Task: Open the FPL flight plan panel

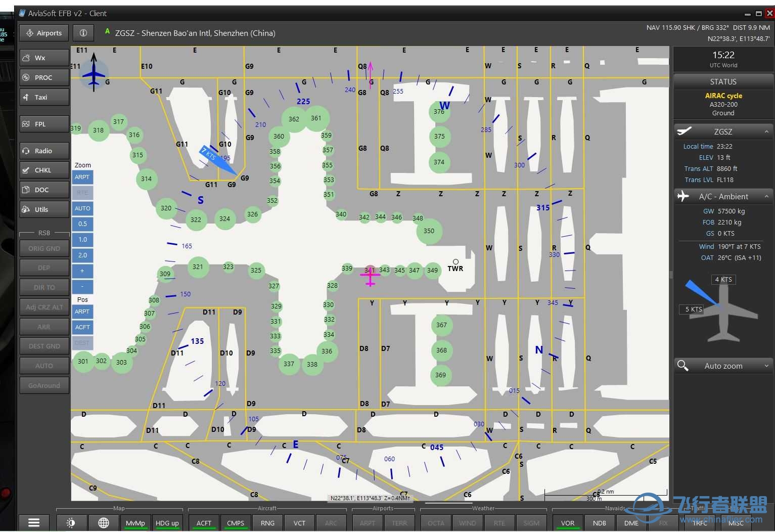Action: [44, 123]
